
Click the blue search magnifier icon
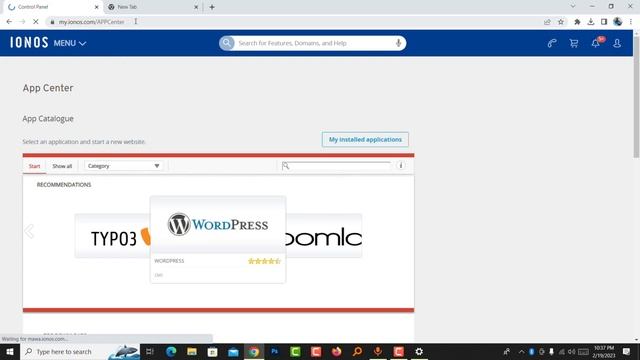[227, 43]
